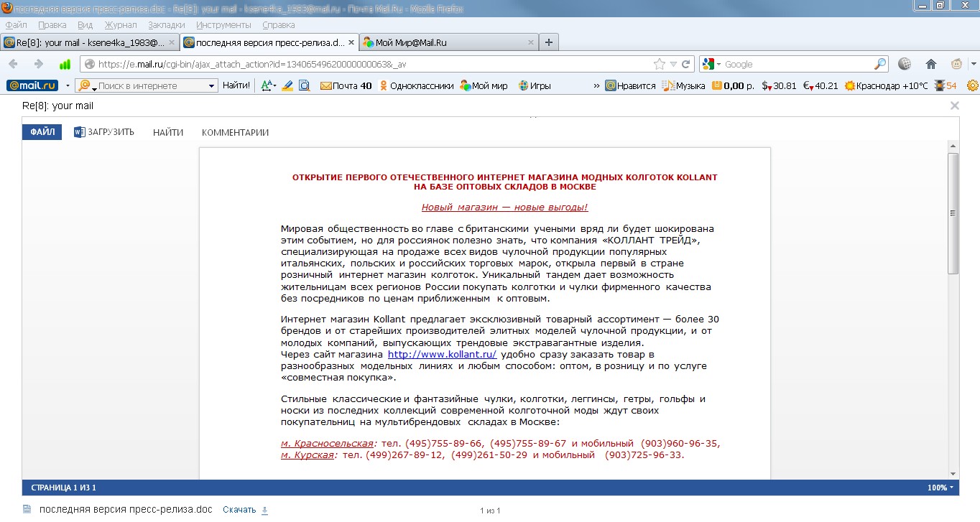Open the Файл menu

pyautogui.click(x=16, y=24)
